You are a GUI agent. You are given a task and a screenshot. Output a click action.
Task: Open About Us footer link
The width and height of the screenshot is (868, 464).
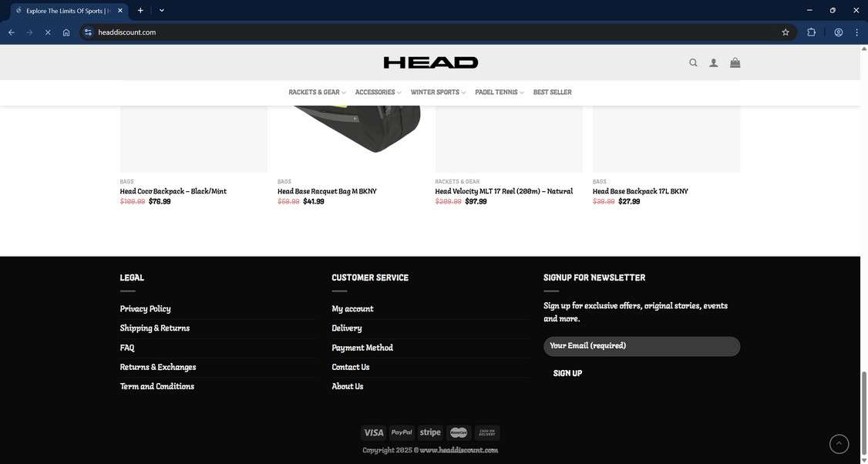pos(347,386)
